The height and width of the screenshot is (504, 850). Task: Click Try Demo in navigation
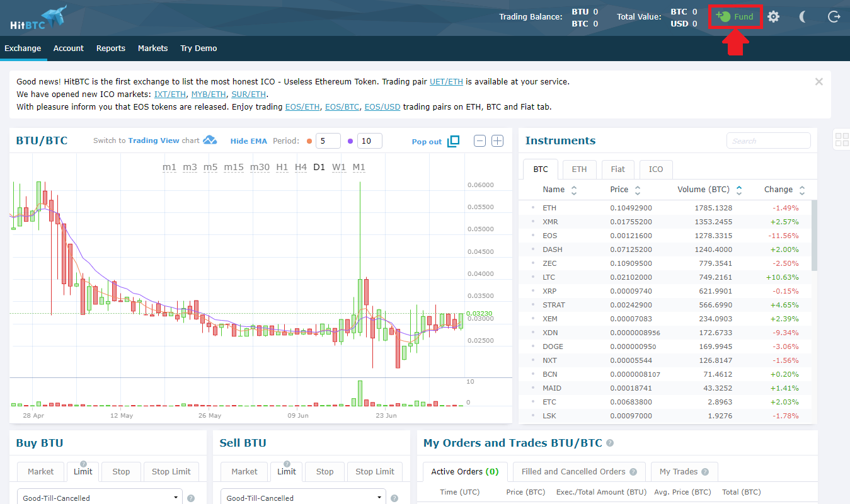click(198, 49)
